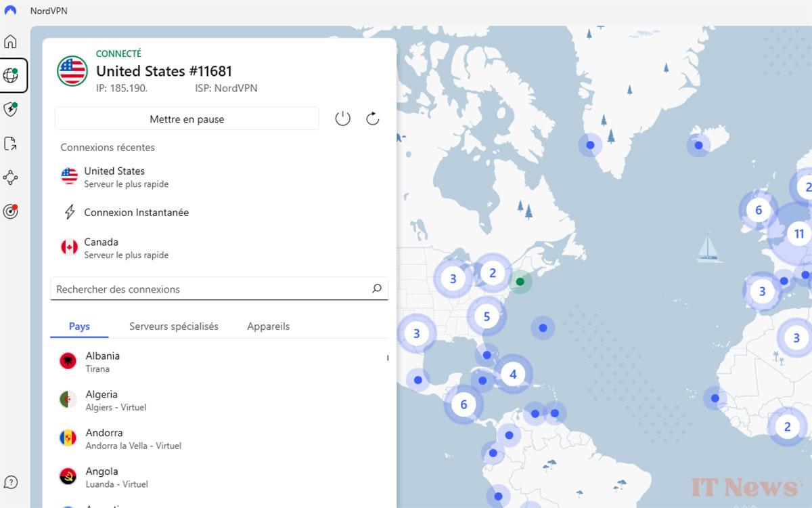Disconnect using the power icon
The image size is (812, 508).
coord(343,119)
